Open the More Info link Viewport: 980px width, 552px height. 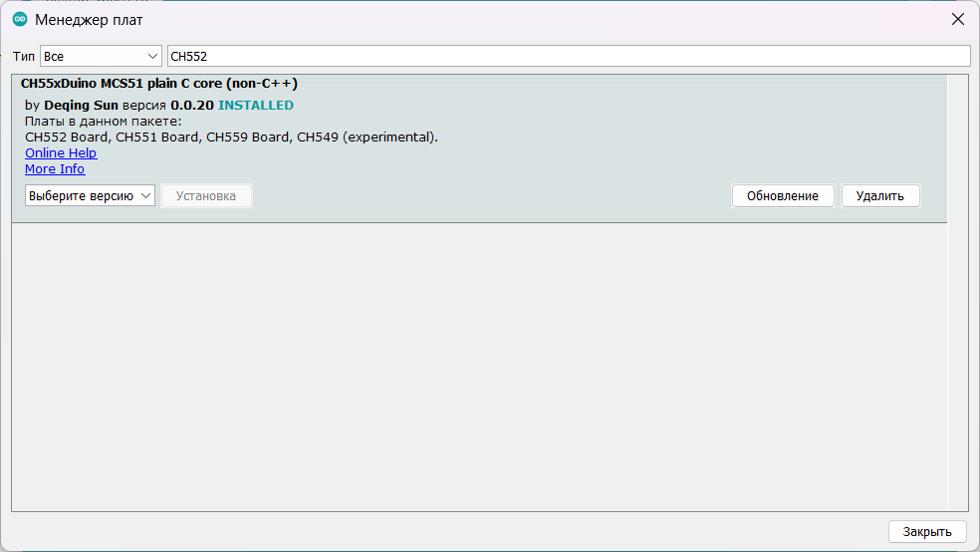point(55,168)
